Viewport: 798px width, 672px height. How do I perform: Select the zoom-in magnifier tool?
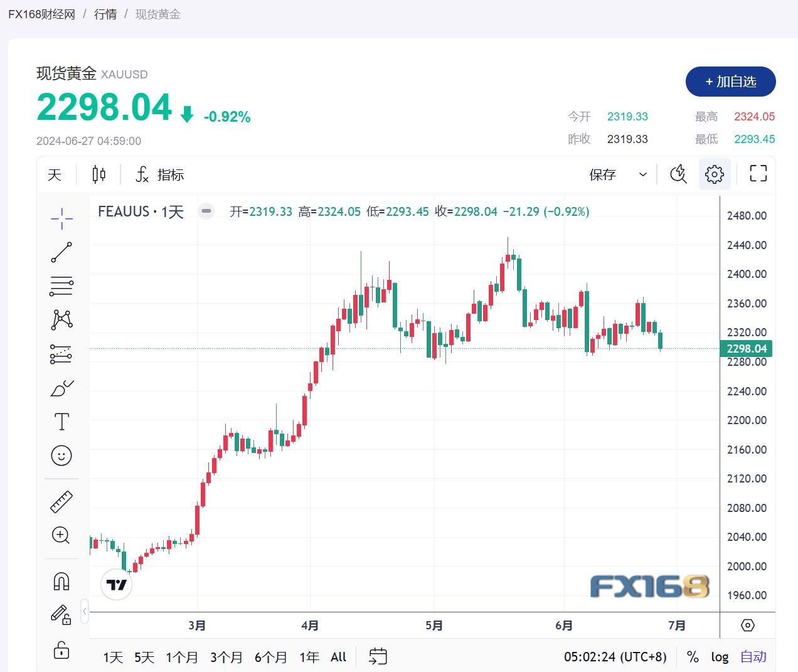point(61,536)
